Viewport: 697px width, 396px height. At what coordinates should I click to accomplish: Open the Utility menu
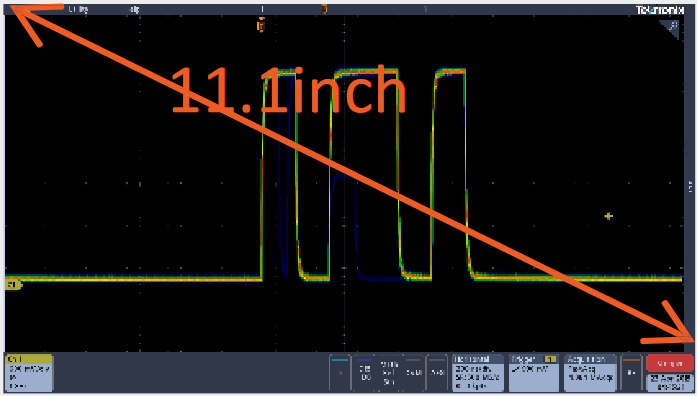point(79,9)
